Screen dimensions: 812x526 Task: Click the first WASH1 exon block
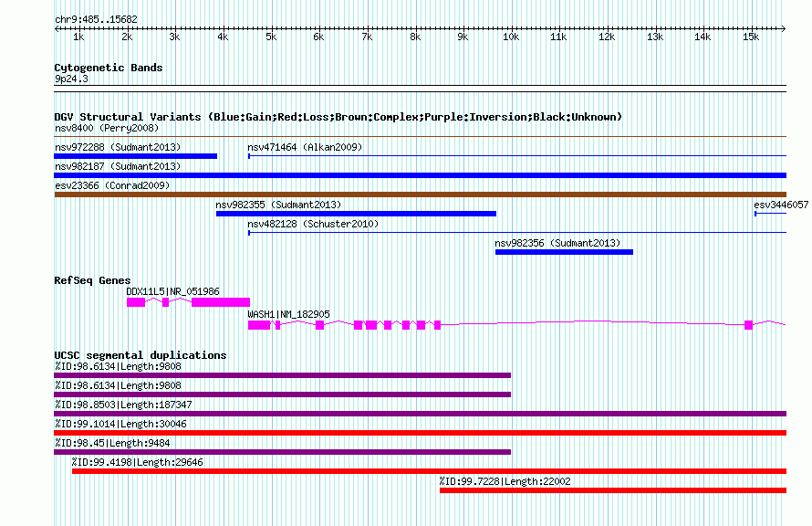[x=259, y=325]
